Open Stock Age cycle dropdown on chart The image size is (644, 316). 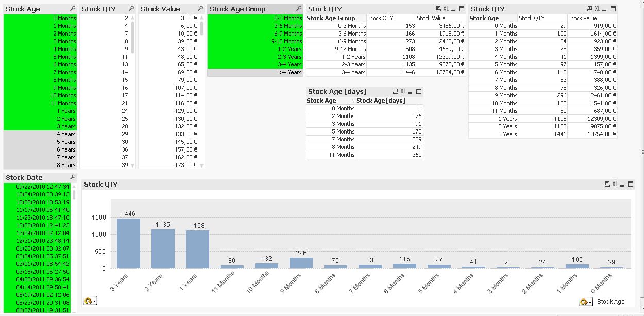pyautogui.click(x=586, y=302)
